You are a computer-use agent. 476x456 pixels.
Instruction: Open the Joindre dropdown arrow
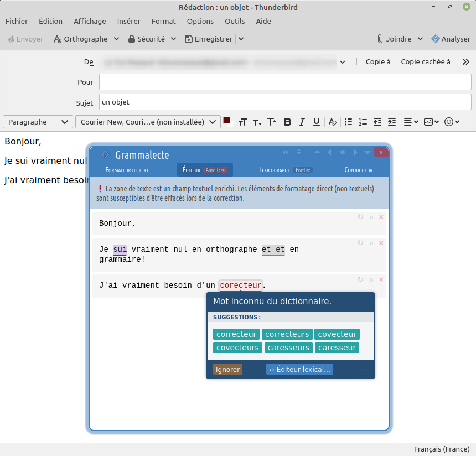420,39
